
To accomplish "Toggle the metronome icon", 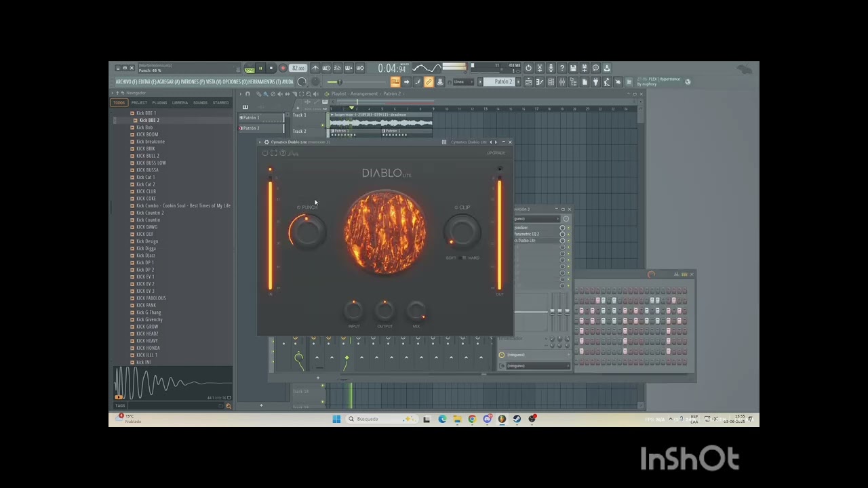I will 315,68.
